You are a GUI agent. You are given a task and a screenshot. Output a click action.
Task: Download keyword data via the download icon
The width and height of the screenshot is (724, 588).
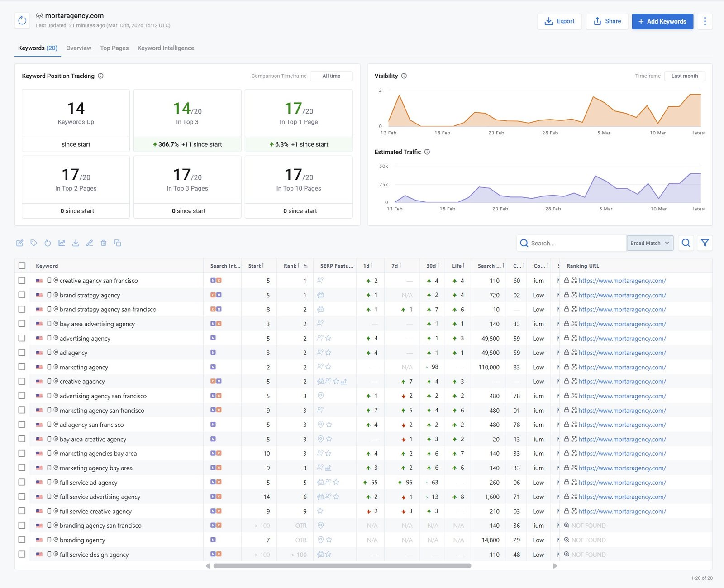pos(76,243)
